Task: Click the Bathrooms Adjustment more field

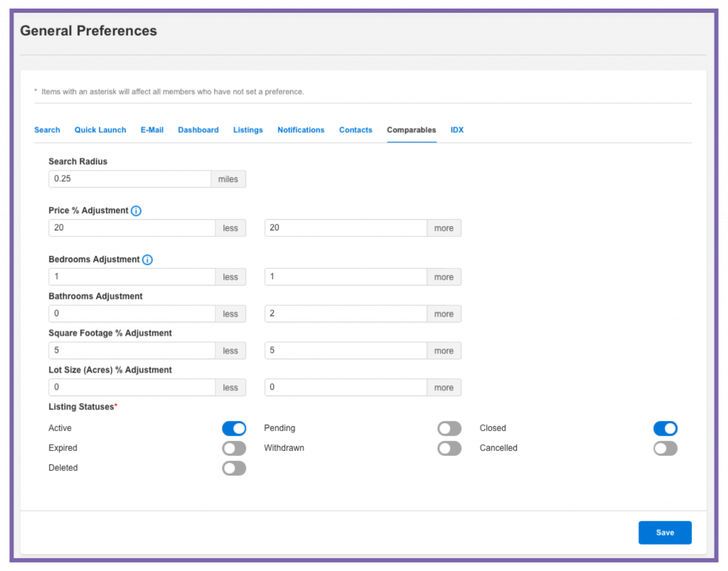Action: coord(346,314)
